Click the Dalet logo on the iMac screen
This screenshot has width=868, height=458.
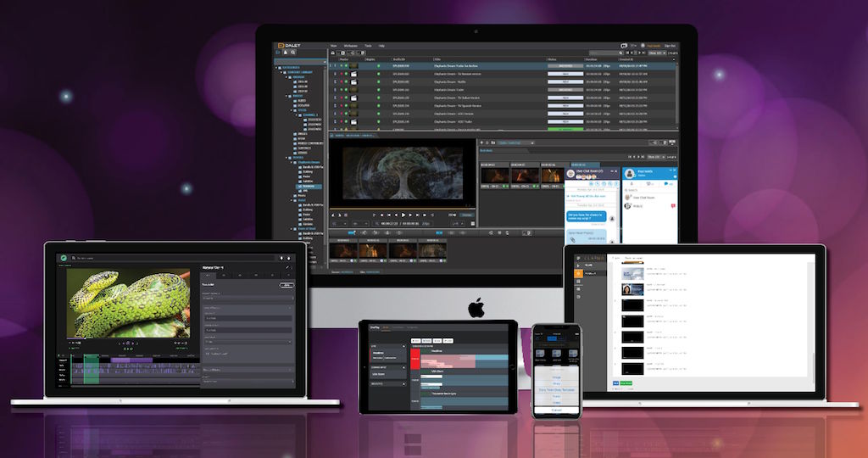[x=288, y=46]
